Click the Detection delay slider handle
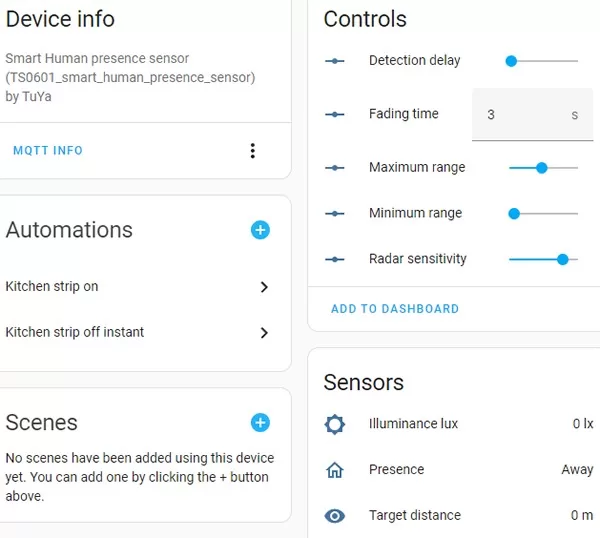Viewport: 600px width, 538px height. [511, 61]
